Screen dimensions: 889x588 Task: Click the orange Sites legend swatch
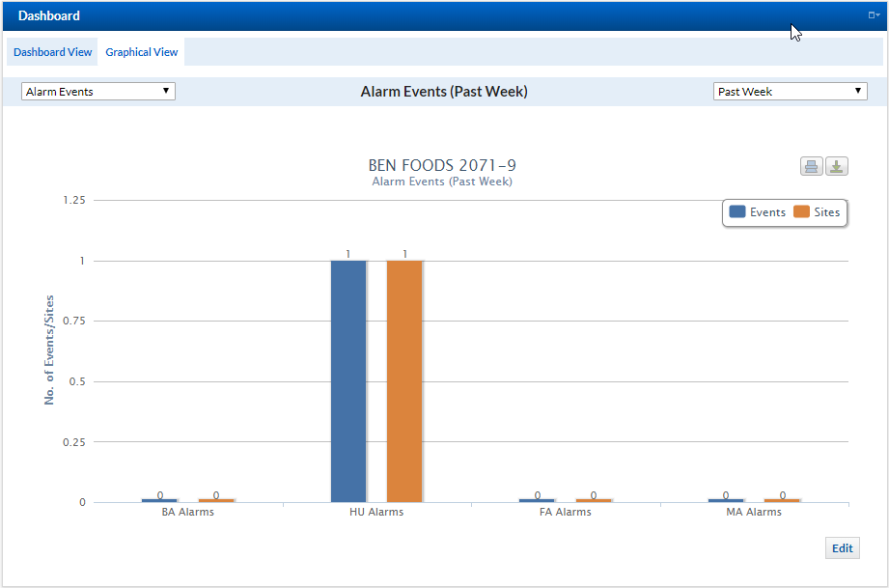tap(801, 212)
